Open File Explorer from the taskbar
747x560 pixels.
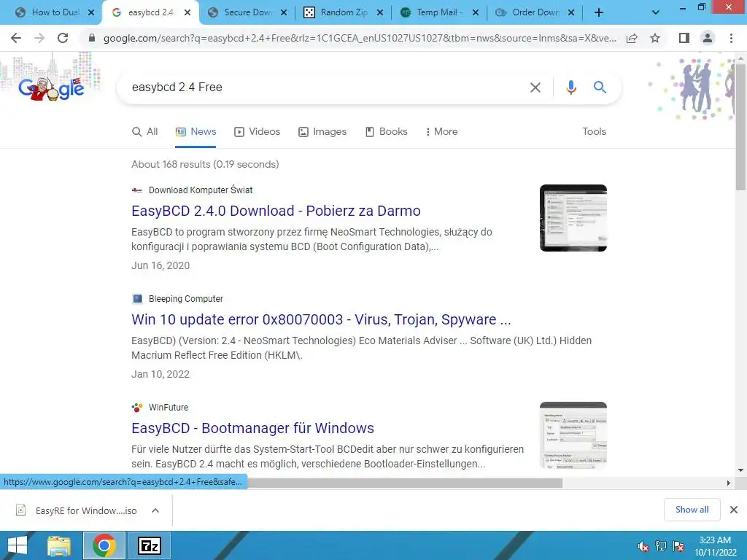tap(60, 545)
